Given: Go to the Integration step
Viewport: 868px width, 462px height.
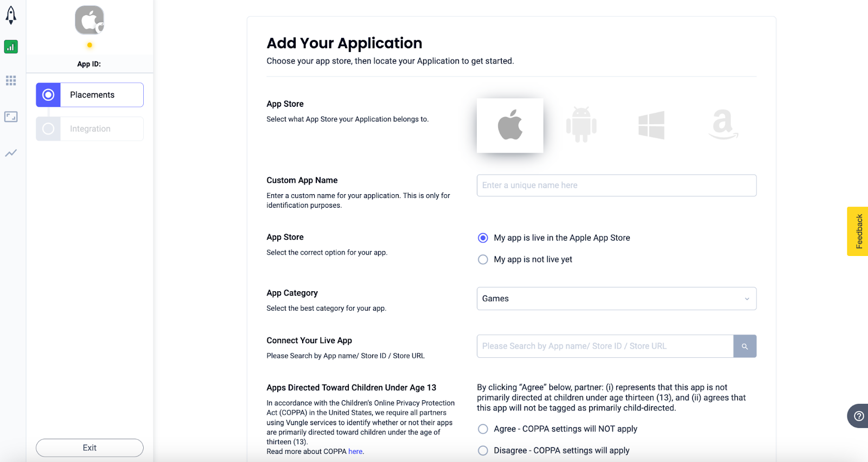Looking at the screenshot, I should coord(90,129).
